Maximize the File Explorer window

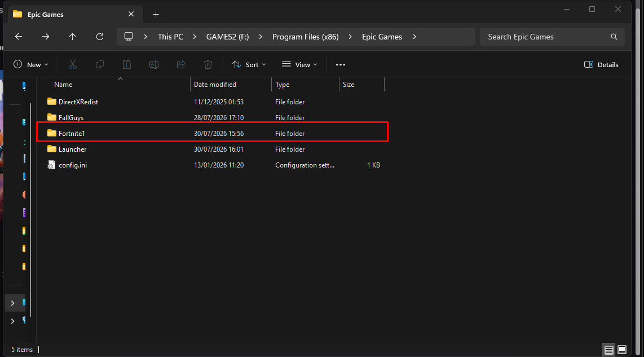pos(592,9)
